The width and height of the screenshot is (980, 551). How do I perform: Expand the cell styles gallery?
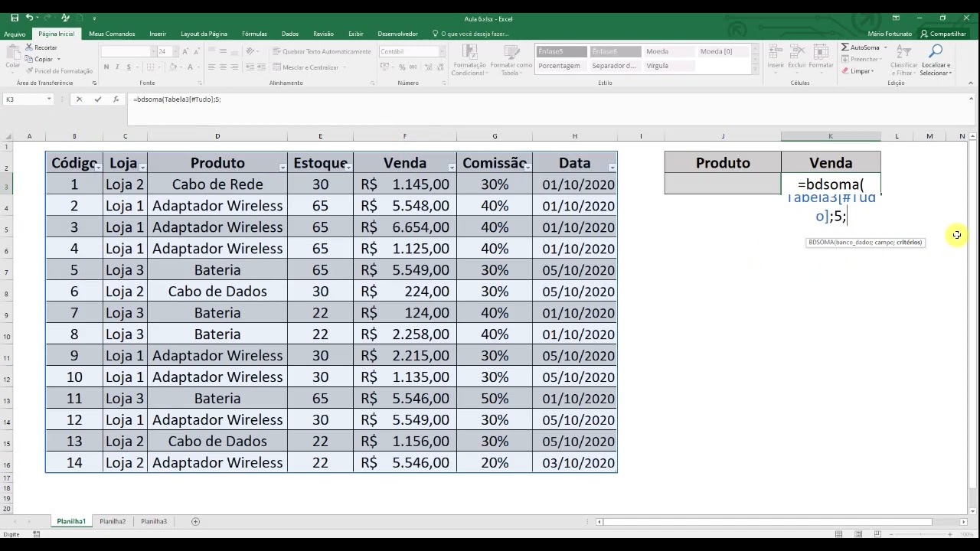754,70
